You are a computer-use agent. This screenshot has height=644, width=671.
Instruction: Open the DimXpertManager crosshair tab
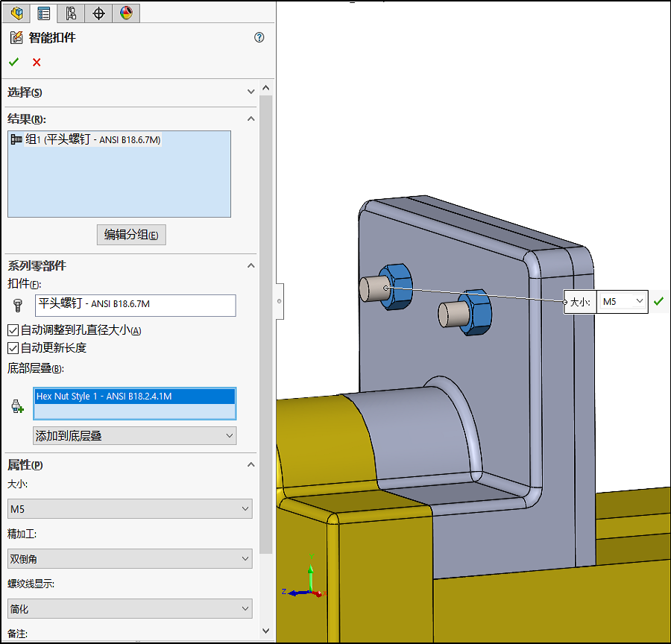tap(98, 13)
